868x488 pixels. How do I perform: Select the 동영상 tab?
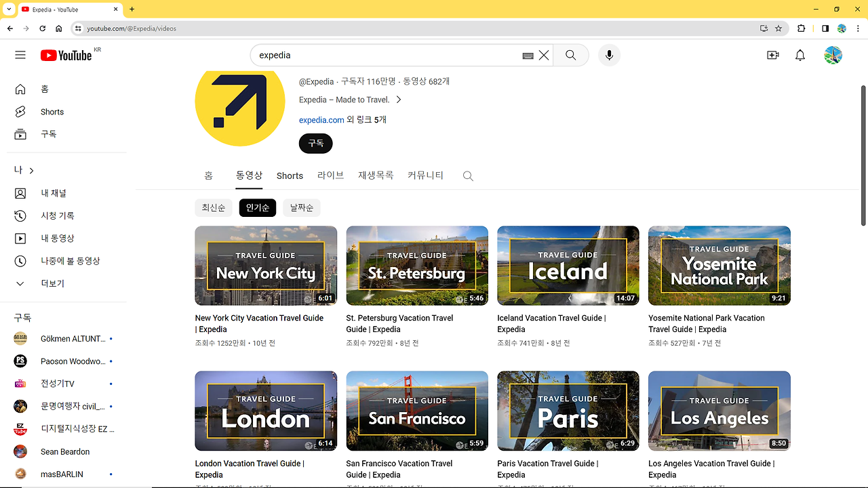249,176
